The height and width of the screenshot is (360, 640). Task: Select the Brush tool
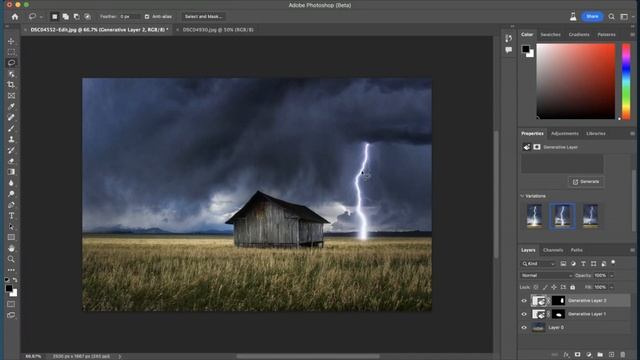[11, 128]
